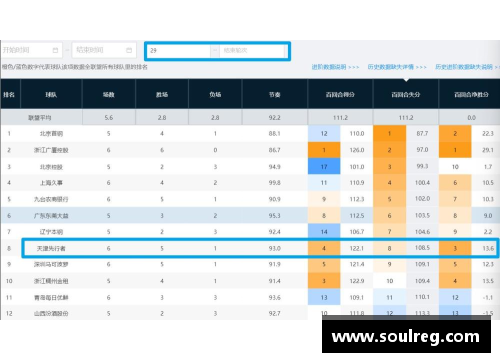Open the end date calendar icon

click(129, 50)
